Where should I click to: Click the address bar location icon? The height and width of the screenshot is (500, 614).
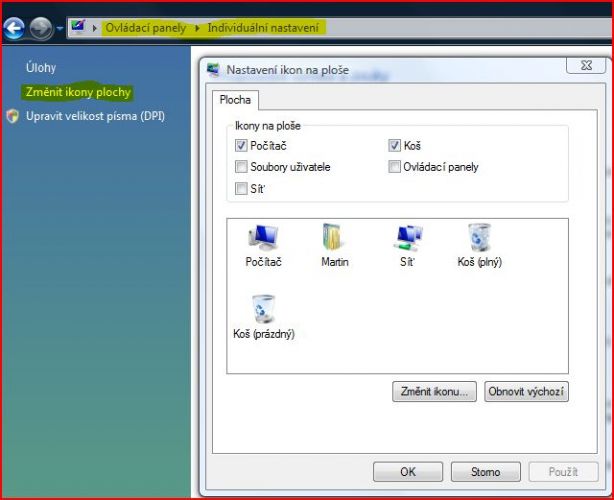[x=78, y=27]
